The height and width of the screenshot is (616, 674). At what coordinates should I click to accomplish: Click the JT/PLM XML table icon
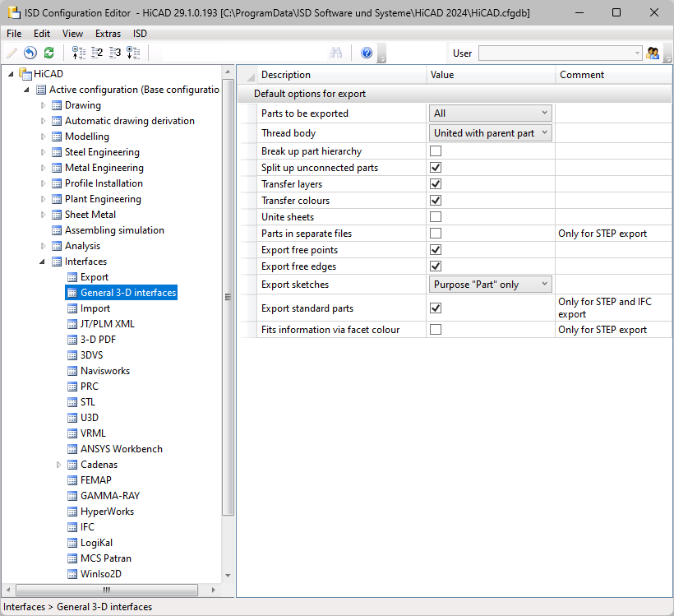[x=72, y=324]
